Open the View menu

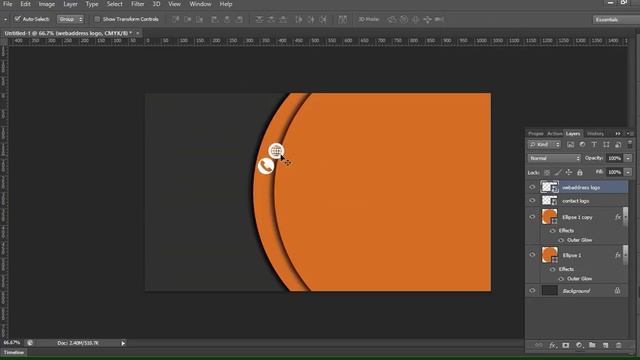coord(174,4)
